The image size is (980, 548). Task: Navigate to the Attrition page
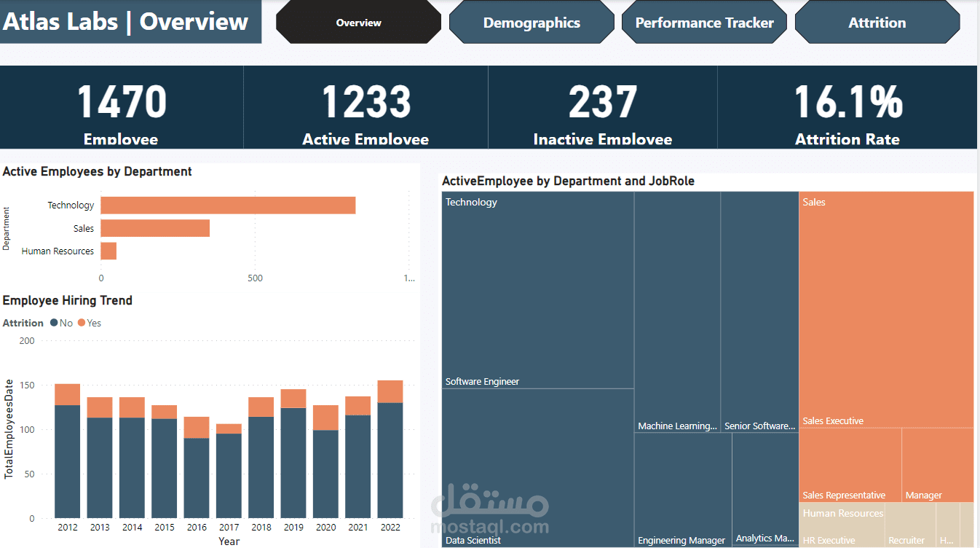876,22
